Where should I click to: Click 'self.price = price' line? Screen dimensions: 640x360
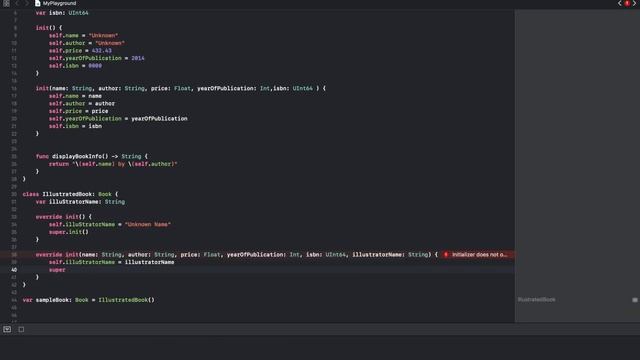point(79,111)
